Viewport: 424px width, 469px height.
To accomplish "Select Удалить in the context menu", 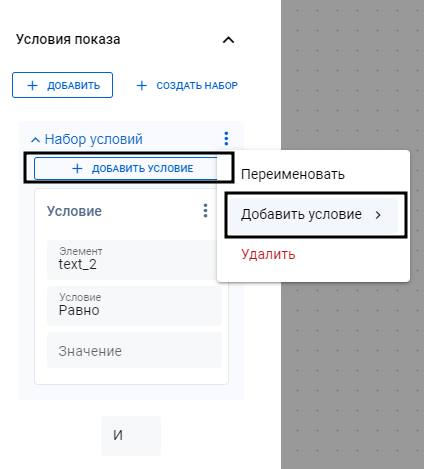I will coord(268,254).
